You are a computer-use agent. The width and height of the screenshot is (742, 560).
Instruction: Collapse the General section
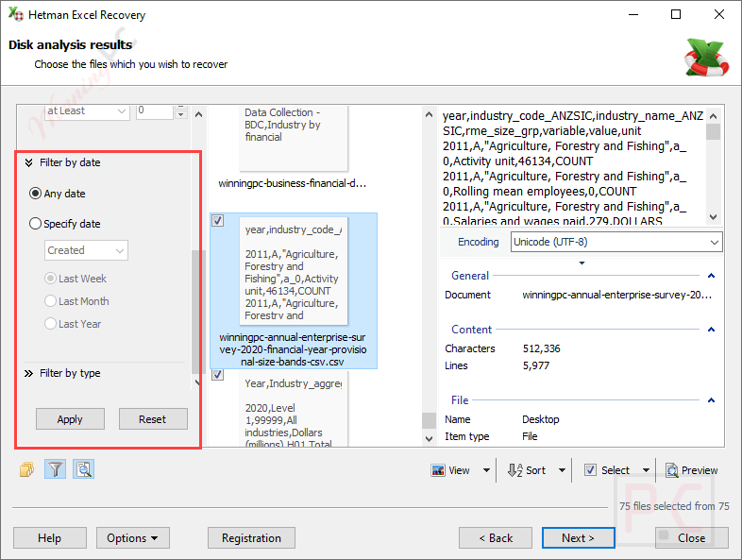point(711,276)
